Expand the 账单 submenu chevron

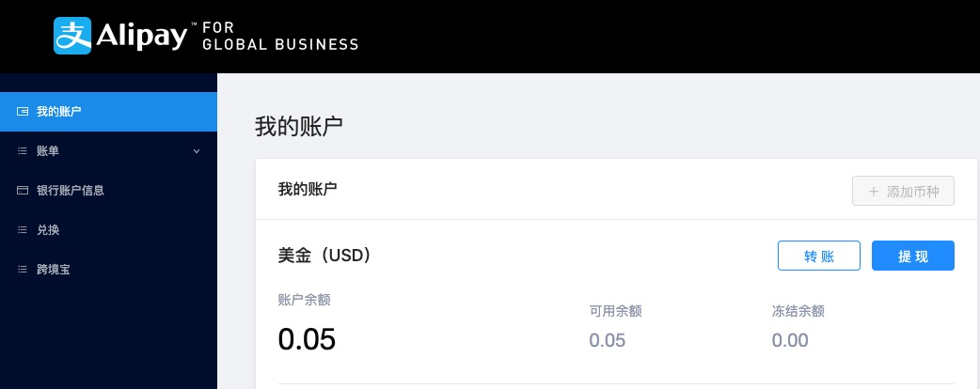tap(197, 150)
